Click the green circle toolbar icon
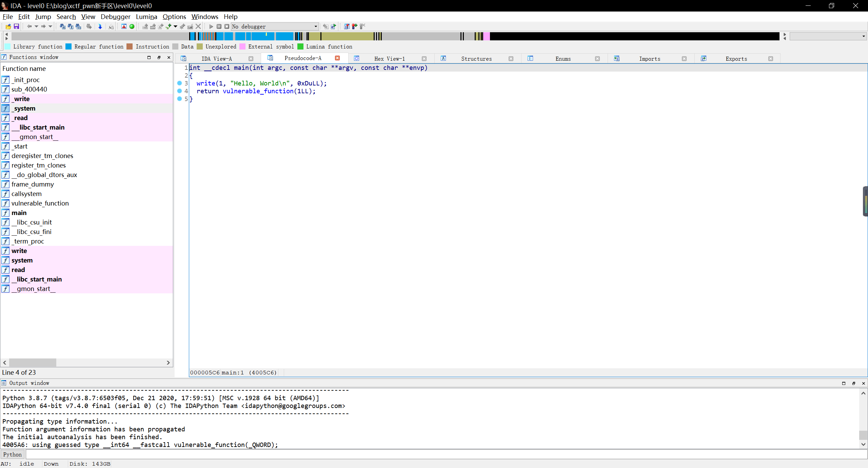 (x=132, y=26)
